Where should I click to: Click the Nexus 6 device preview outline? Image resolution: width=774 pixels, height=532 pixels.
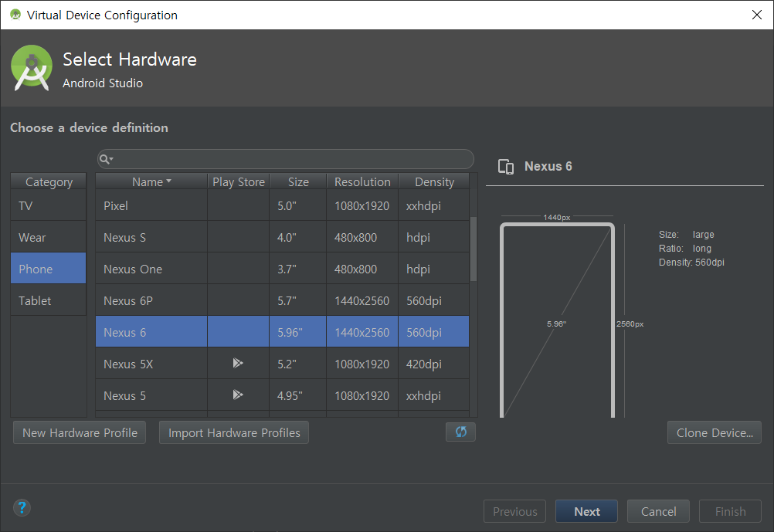(557, 320)
